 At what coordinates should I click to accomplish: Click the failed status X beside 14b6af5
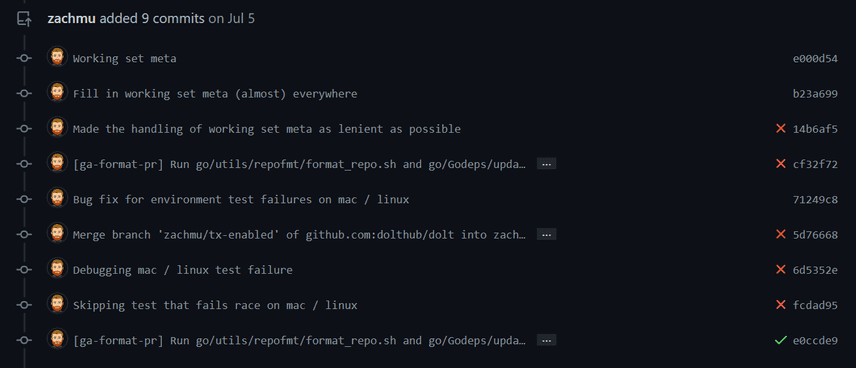780,129
